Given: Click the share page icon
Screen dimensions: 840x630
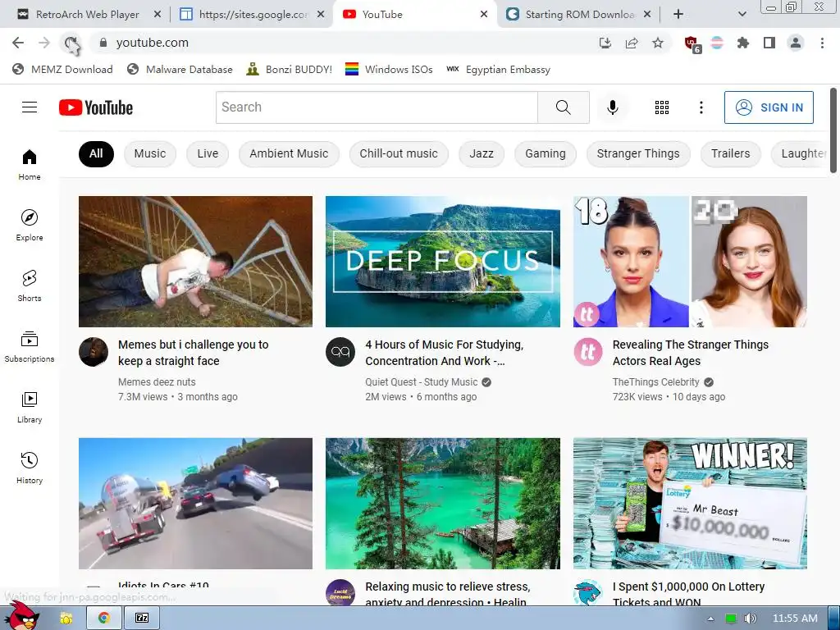Looking at the screenshot, I should [x=632, y=43].
